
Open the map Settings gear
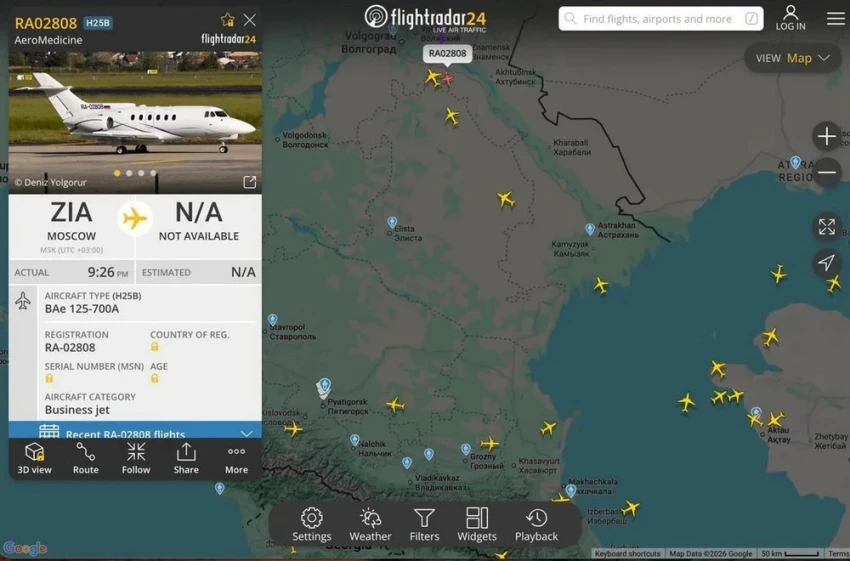[312, 524]
